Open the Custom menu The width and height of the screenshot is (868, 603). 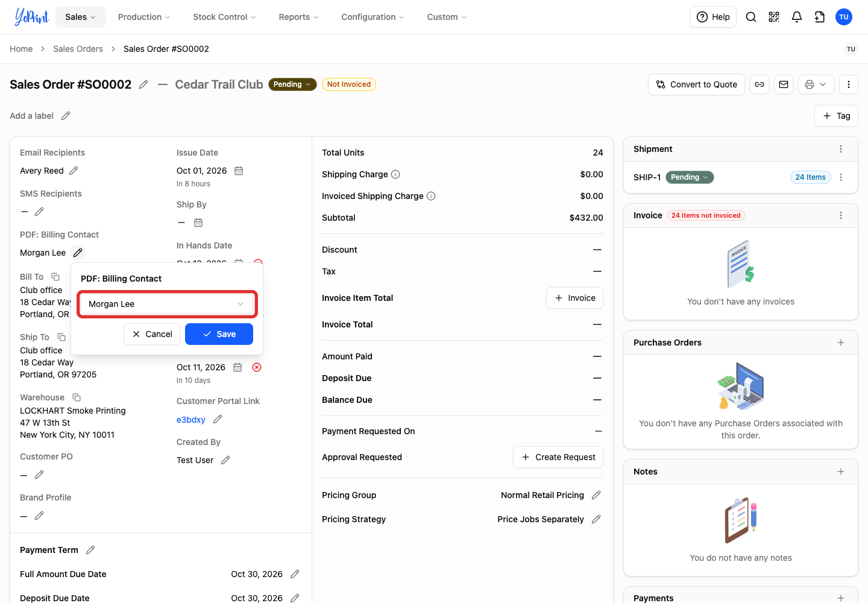tap(447, 17)
